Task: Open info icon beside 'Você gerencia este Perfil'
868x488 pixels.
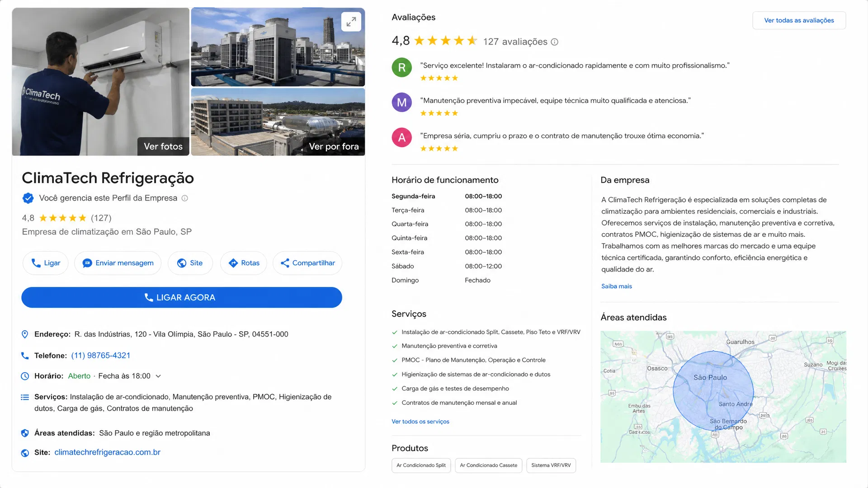Action: tap(184, 198)
